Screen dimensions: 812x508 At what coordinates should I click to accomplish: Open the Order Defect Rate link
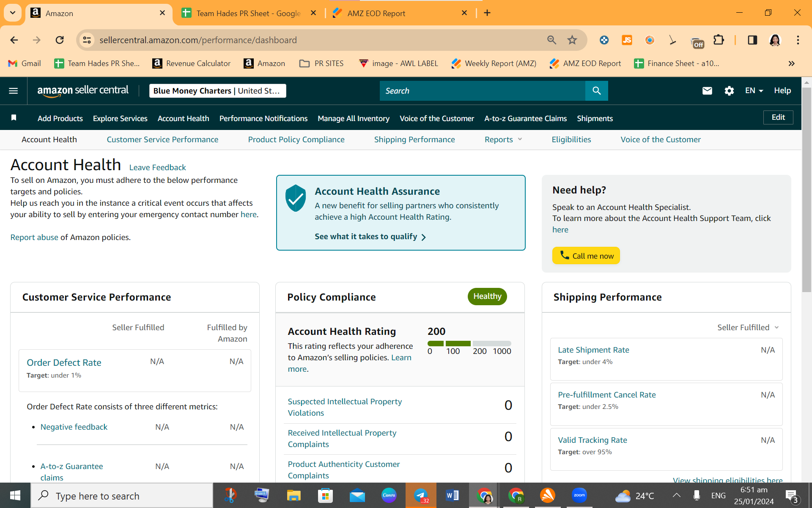pyautogui.click(x=64, y=363)
